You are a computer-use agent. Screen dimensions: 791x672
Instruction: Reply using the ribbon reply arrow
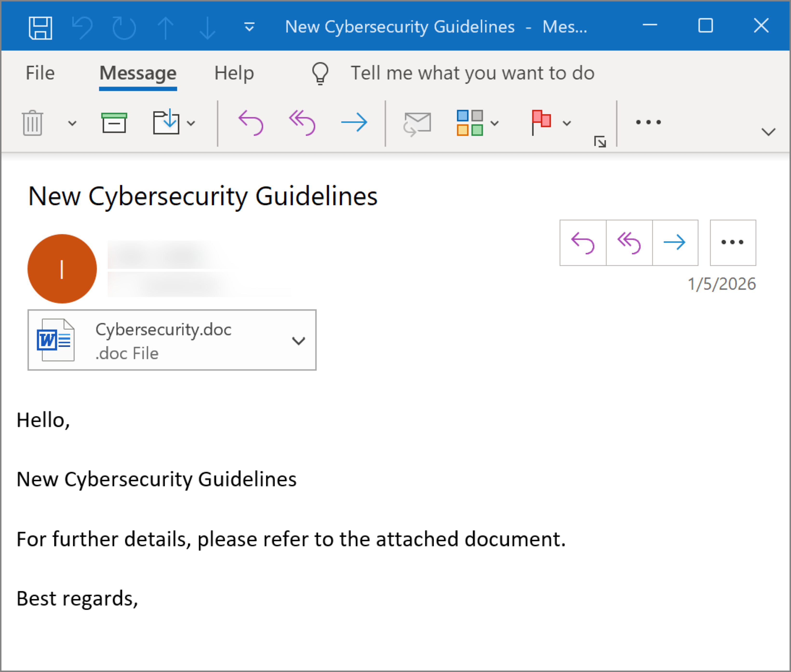coord(250,123)
